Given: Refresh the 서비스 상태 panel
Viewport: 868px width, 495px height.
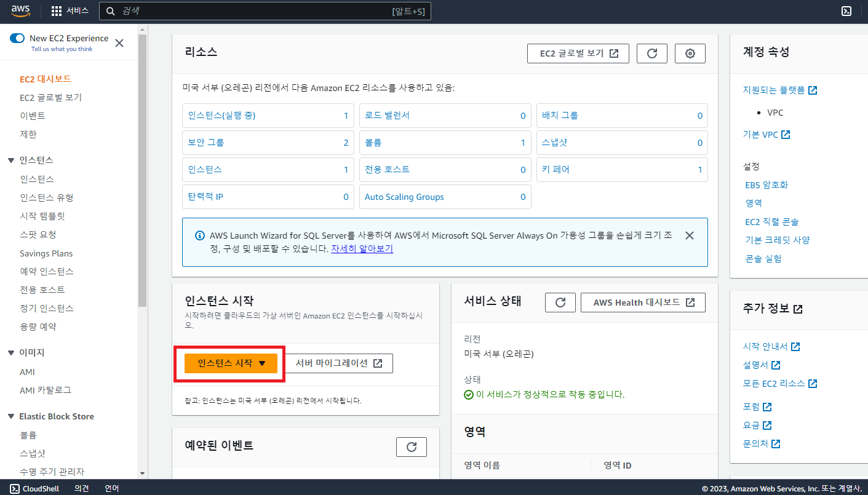Looking at the screenshot, I should 560,303.
